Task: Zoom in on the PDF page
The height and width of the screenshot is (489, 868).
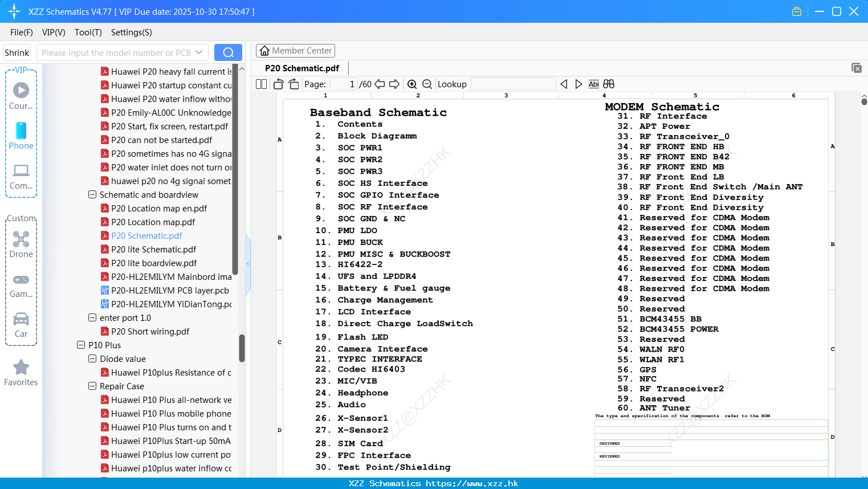Action: [412, 84]
